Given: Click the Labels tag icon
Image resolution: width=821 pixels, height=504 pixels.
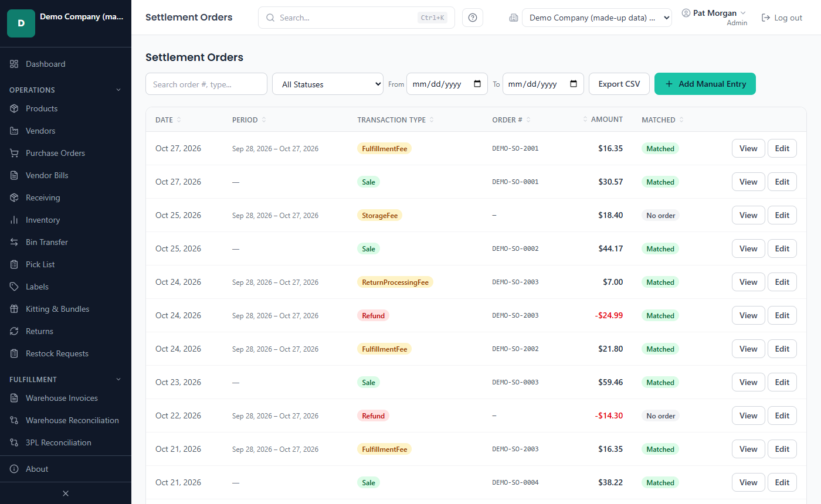Looking at the screenshot, I should (x=14, y=287).
